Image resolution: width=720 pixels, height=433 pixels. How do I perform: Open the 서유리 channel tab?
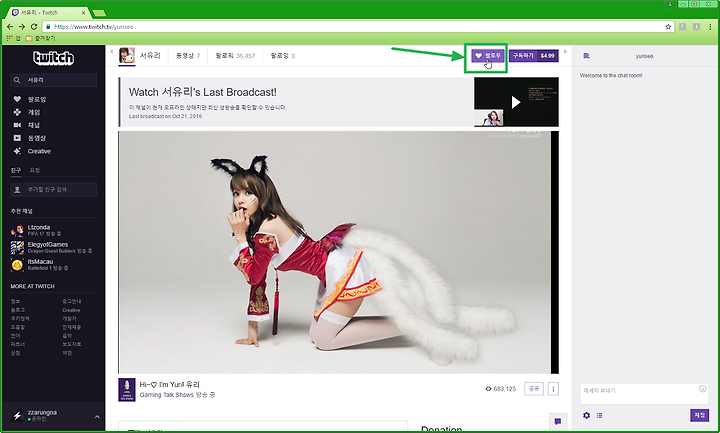click(x=140, y=56)
